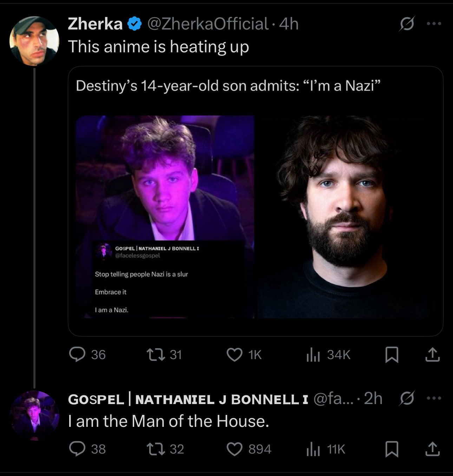Bookmark Zherka's post
This screenshot has width=453, height=476.
392,355
